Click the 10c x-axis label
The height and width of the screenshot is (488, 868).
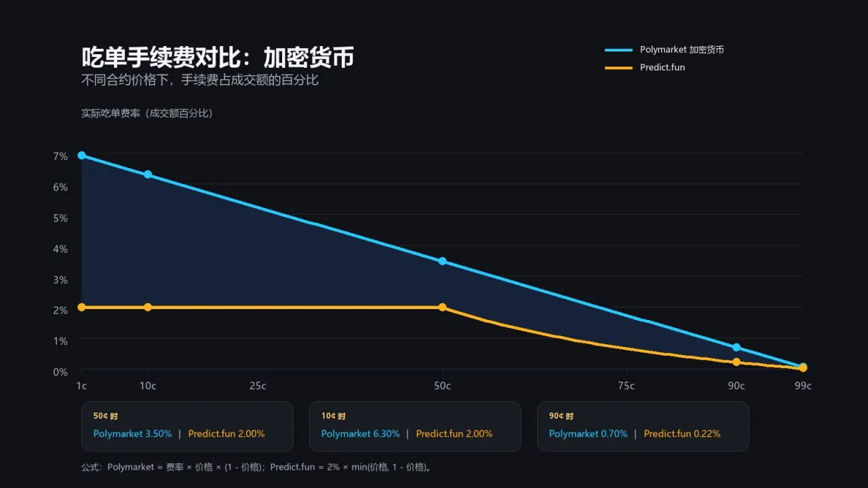(148, 386)
